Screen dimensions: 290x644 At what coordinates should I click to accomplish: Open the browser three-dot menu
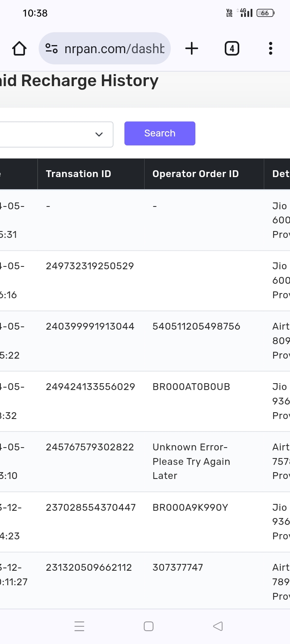pos(271,49)
